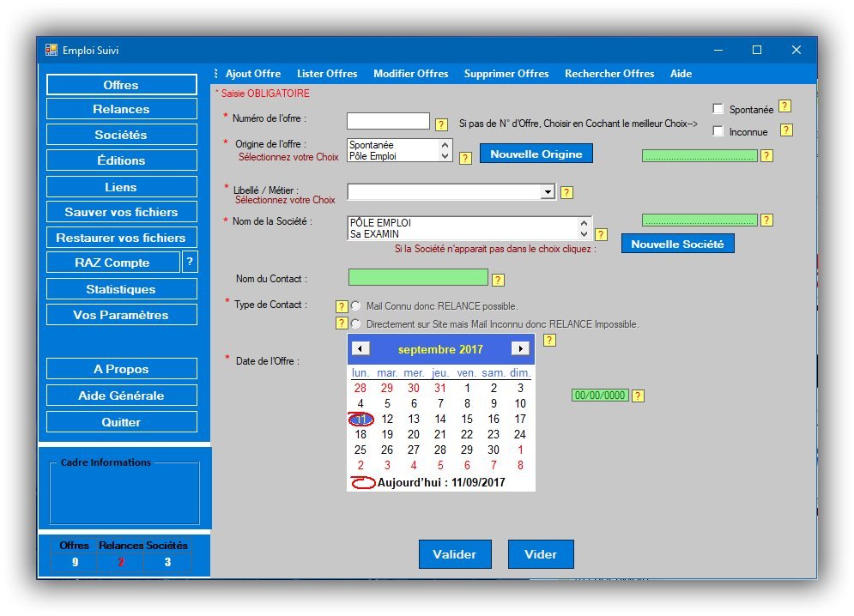Click the Valider button
854x616 pixels.
click(x=454, y=554)
